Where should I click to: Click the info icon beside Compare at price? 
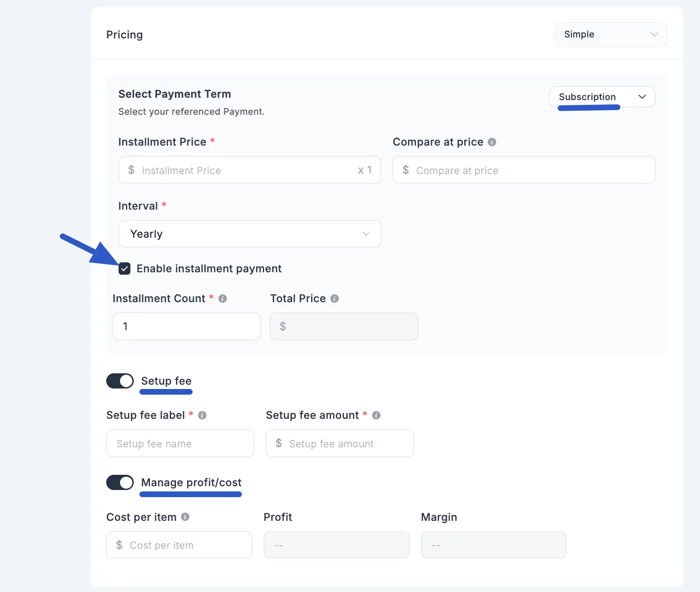pos(492,142)
